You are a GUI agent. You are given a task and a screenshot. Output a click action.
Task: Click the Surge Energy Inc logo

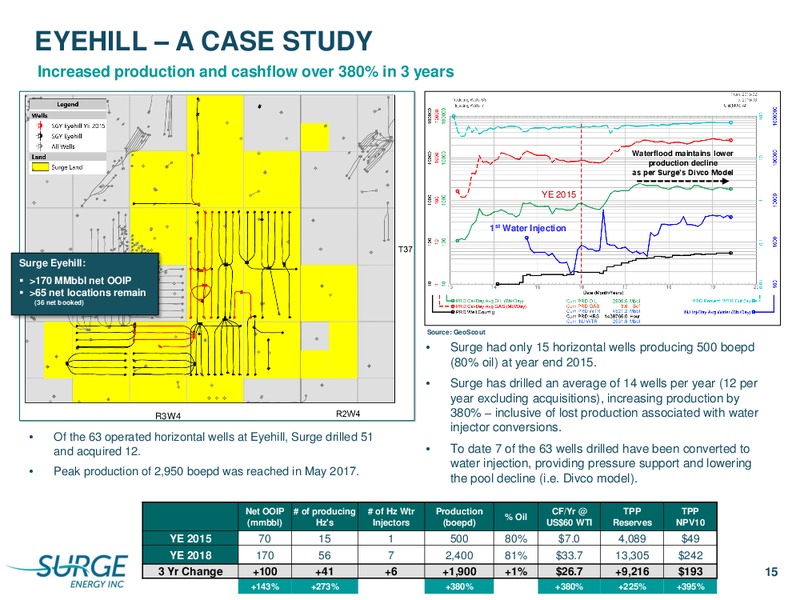point(67,571)
